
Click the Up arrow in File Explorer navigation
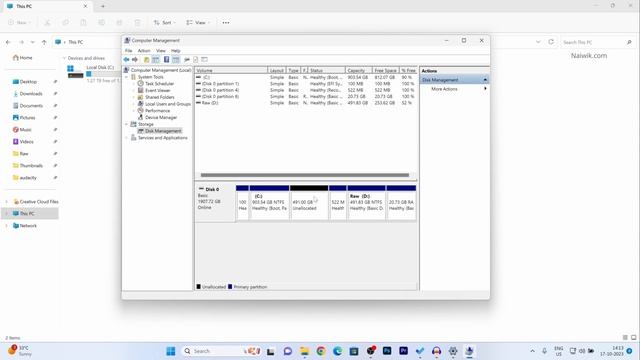point(44,42)
